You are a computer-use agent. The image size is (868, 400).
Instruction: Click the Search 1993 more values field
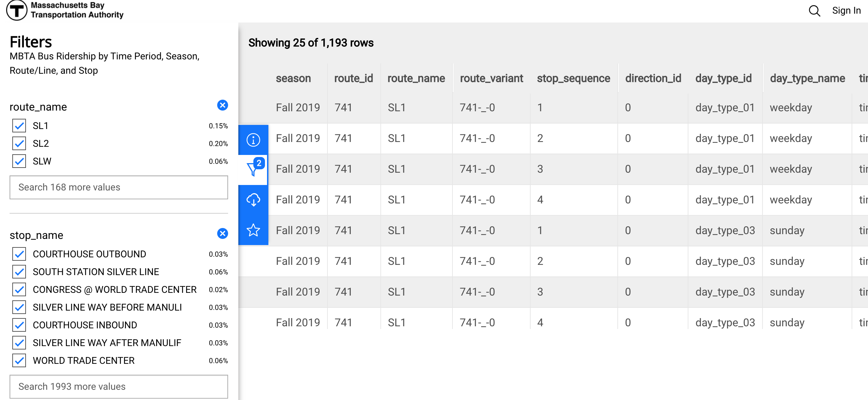coord(118,387)
